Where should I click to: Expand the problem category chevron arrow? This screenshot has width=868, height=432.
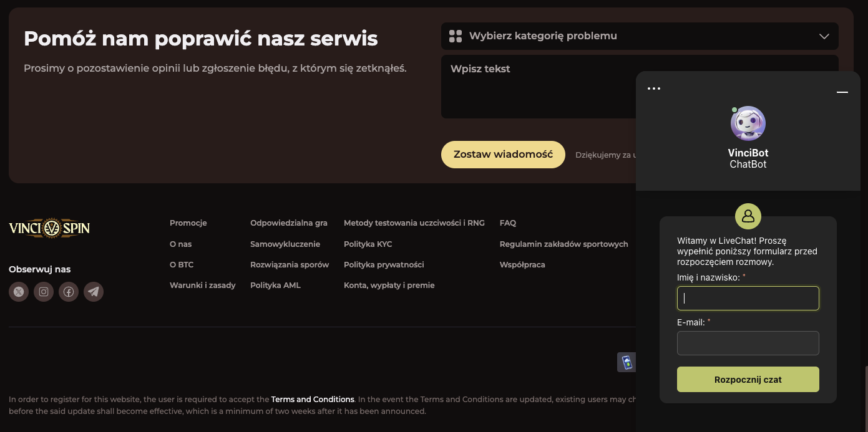[x=824, y=36]
